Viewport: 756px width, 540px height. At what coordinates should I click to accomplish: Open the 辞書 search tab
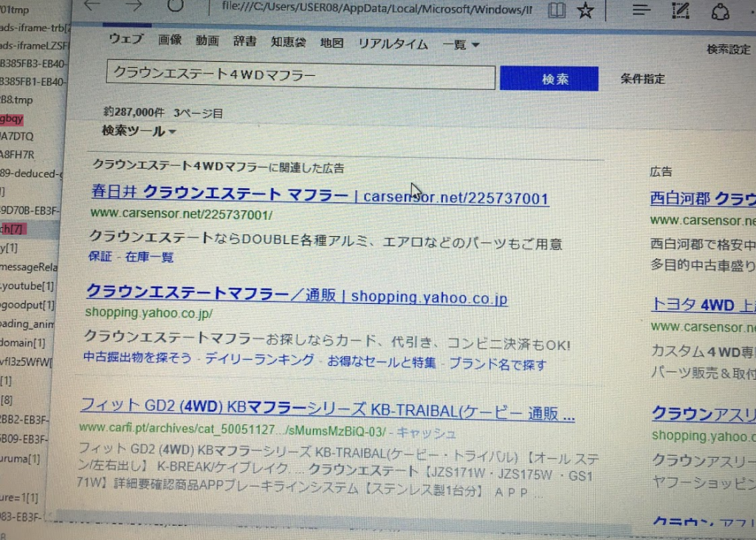[x=245, y=41]
